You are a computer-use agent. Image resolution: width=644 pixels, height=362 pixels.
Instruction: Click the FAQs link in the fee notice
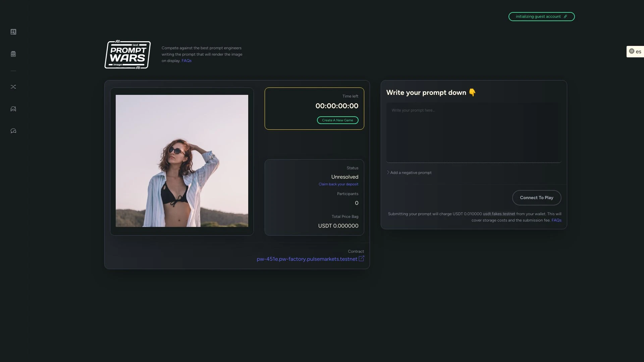556,220
